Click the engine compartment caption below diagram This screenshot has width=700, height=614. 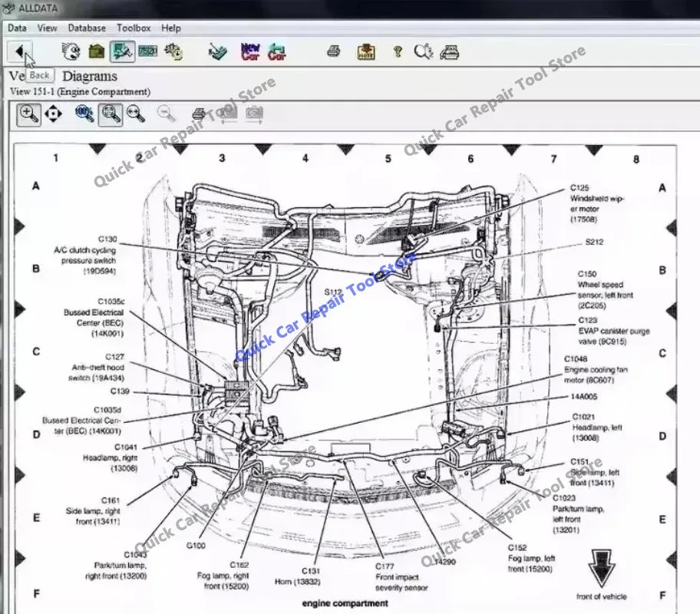[345, 603]
